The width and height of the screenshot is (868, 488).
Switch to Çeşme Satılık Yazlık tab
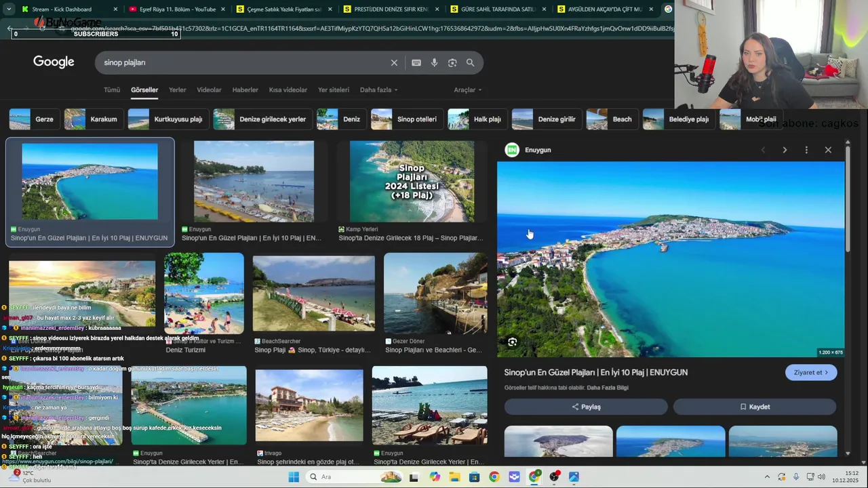click(x=283, y=9)
